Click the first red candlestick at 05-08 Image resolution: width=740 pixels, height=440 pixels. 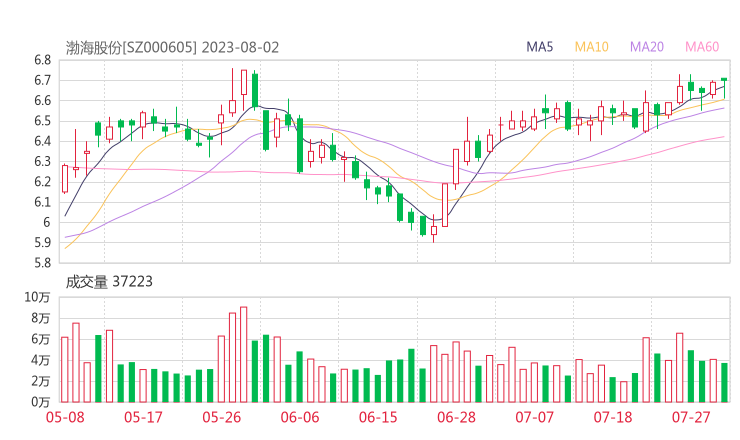click(x=65, y=178)
